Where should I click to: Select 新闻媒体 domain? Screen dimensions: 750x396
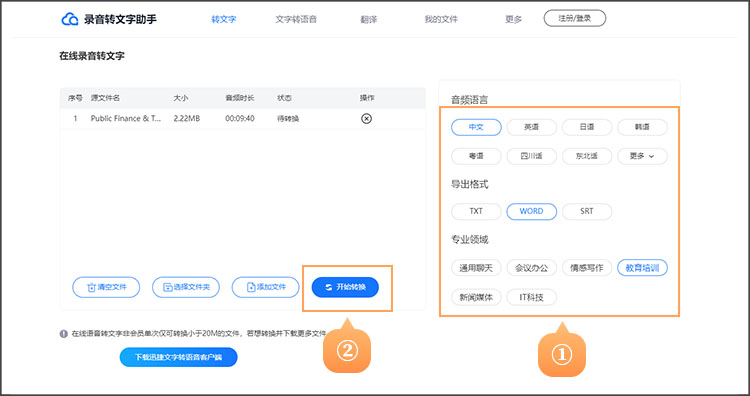coord(476,297)
